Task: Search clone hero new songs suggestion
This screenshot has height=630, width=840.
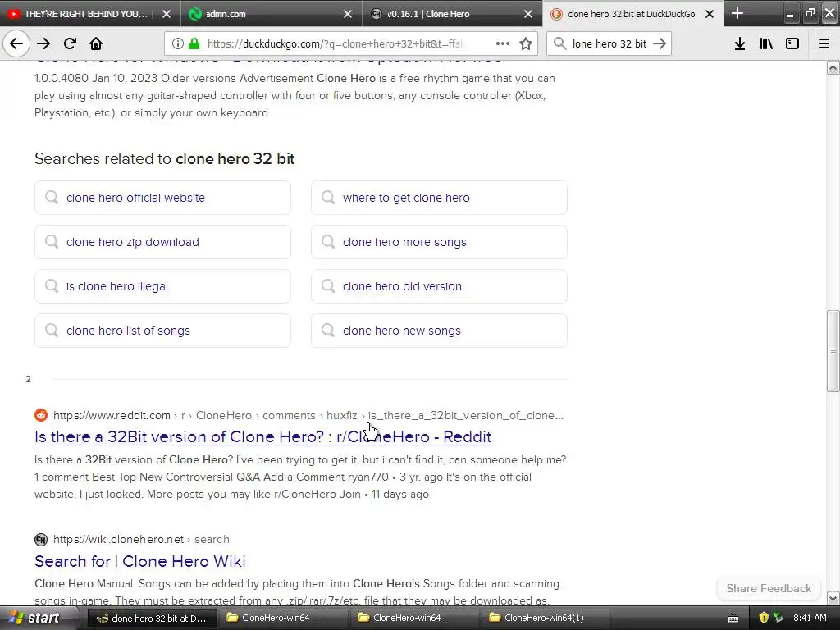Action: click(x=439, y=331)
